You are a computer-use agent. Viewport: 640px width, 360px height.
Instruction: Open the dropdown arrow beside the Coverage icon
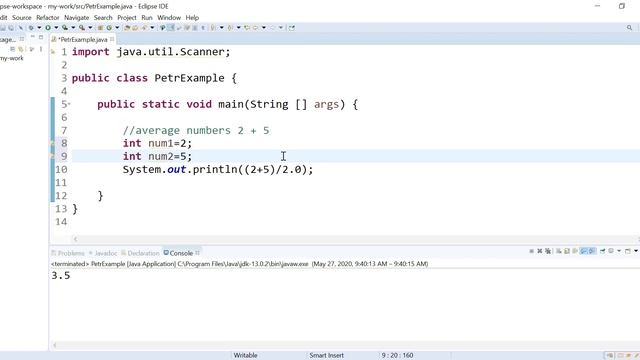(73, 28)
